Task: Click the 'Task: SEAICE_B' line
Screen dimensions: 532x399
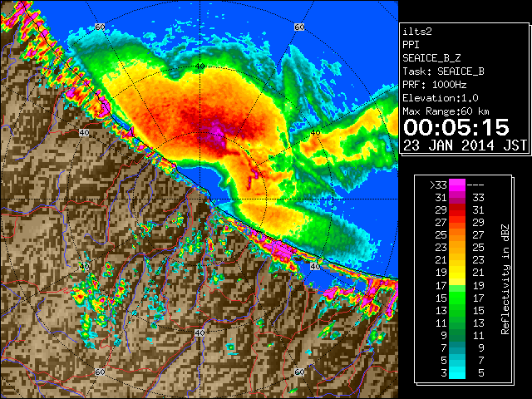Action: [x=443, y=71]
